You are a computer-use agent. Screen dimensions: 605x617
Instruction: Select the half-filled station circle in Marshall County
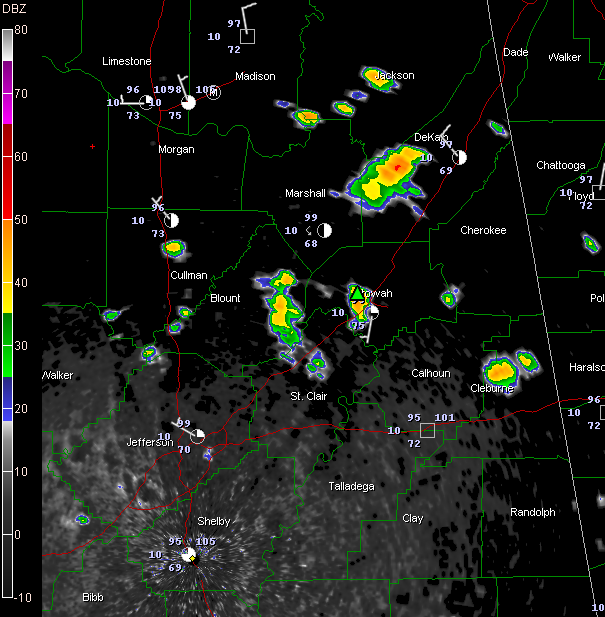[x=324, y=230]
